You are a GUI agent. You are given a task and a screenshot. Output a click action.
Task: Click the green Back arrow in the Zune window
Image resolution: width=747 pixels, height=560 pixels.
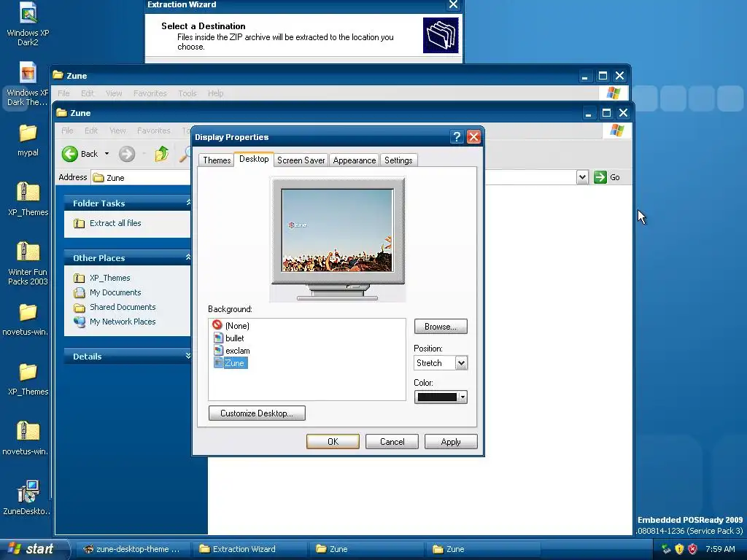point(70,154)
